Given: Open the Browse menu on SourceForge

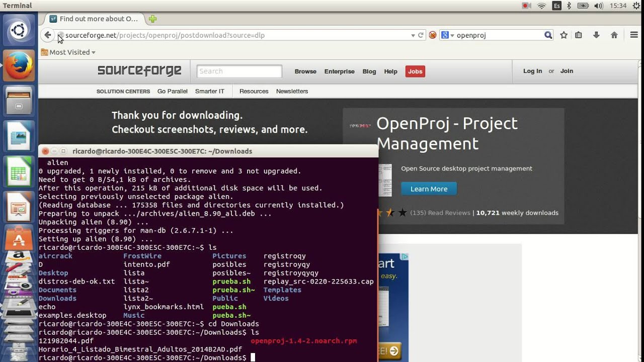Looking at the screenshot, I should 305,71.
